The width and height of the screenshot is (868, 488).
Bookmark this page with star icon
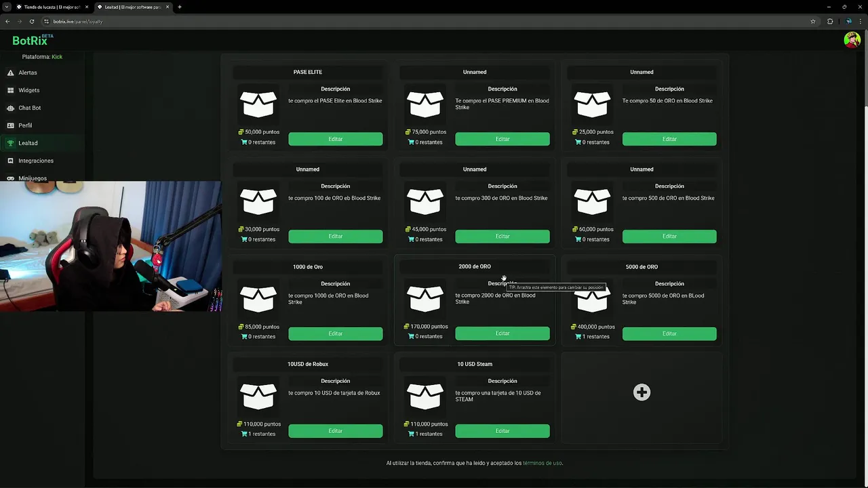[x=812, y=21]
